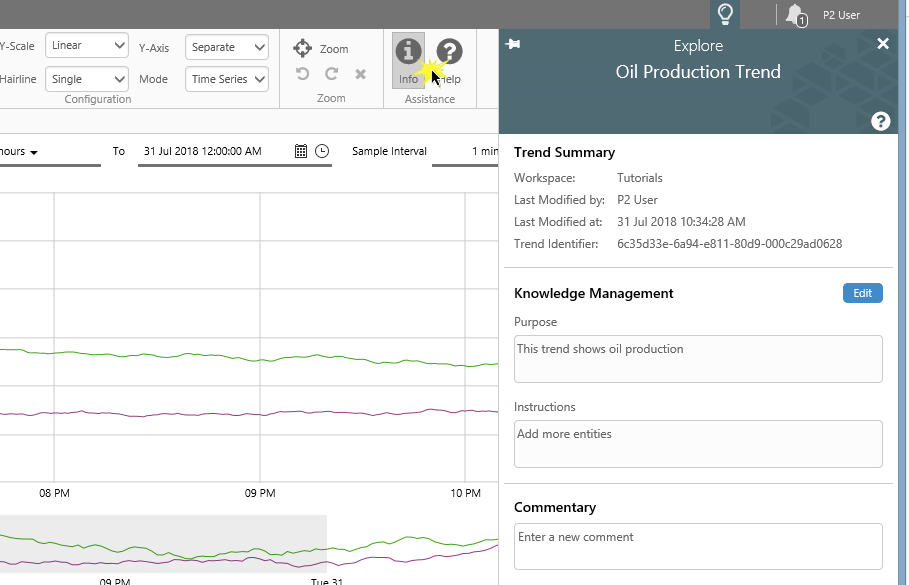Activate the Zoom crosshair tool
This screenshot has width=909, height=585.
coord(303,48)
